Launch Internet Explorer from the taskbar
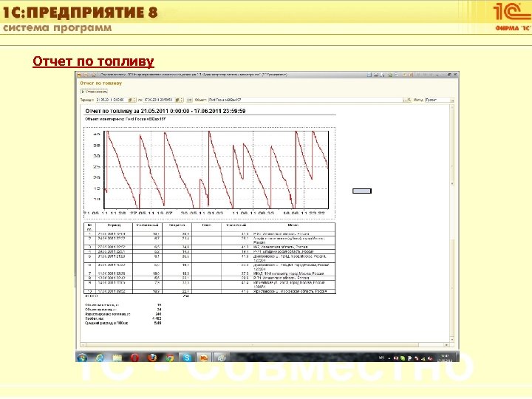This screenshot has width=532, height=399. tap(100, 358)
